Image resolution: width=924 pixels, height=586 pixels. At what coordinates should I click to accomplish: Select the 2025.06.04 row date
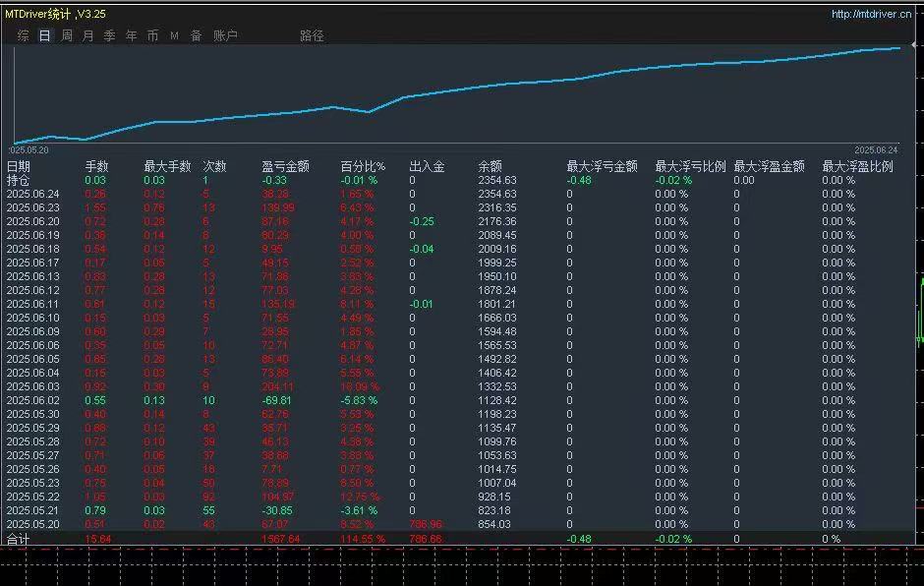coord(33,373)
